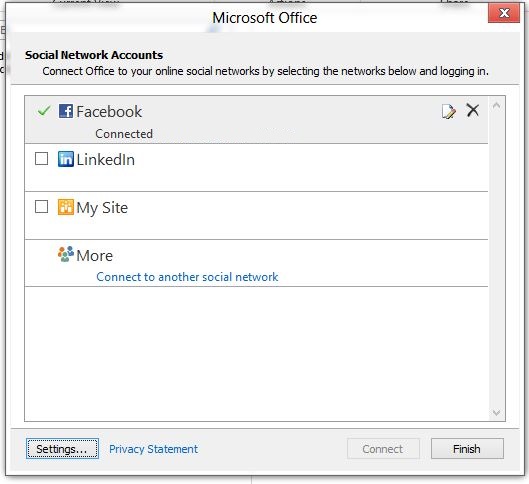Close the Microsoft Office dialog
The image size is (529, 484).
[x=504, y=13]
